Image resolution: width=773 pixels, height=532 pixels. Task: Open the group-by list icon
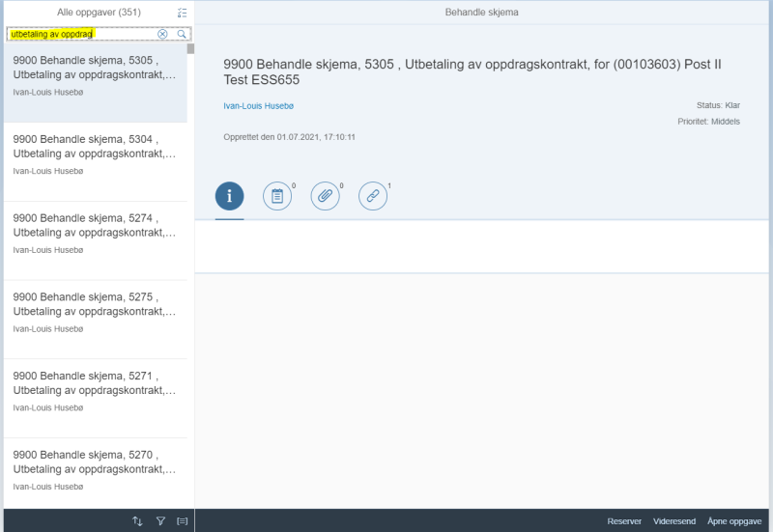point(183,520)
